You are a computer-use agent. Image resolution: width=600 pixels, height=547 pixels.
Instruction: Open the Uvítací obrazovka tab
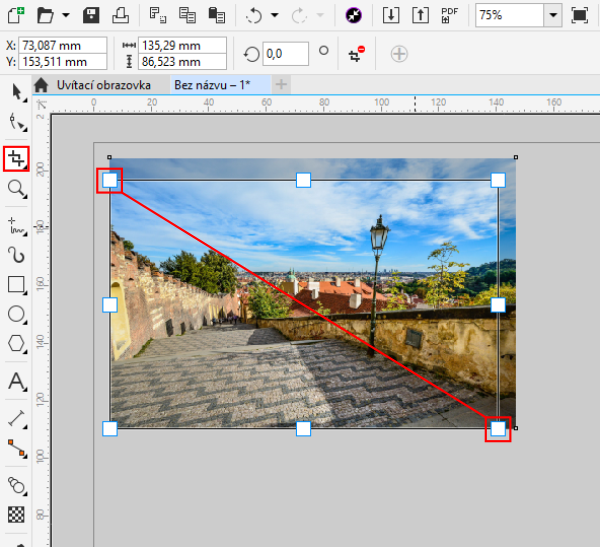pos(103,85)
